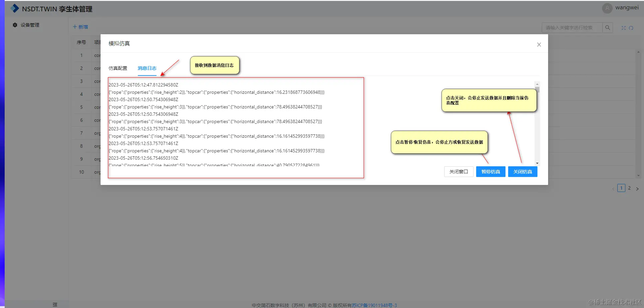Open the wangwei user avatar
This screenshot has width=644, height=308.
pos(607,8)
